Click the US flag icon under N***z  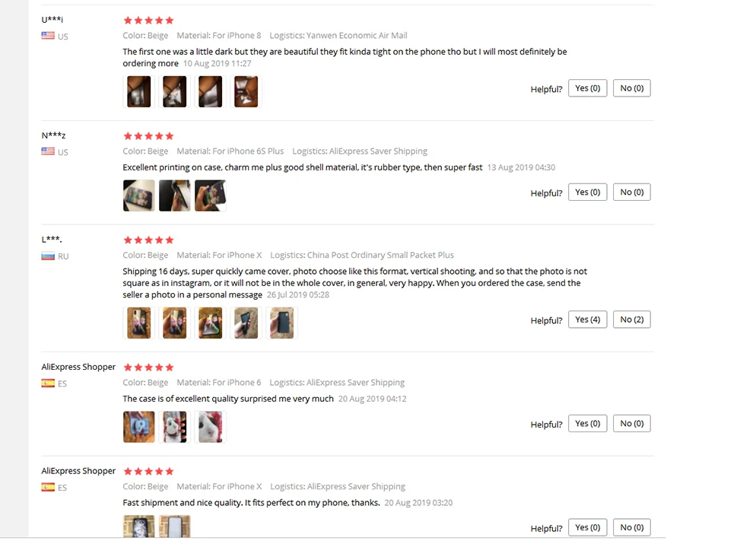point(48,151)
